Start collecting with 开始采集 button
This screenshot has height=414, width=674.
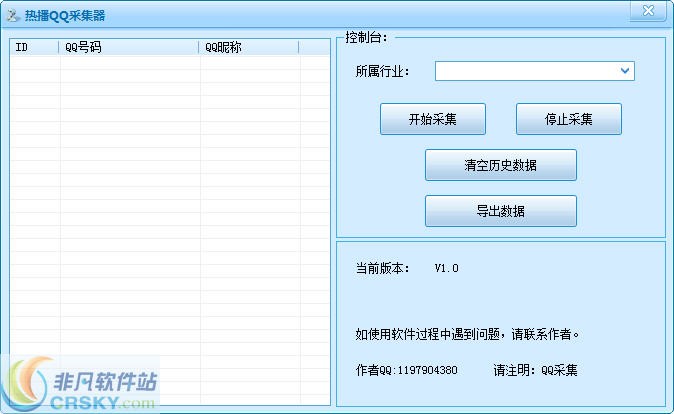point(433,119)
